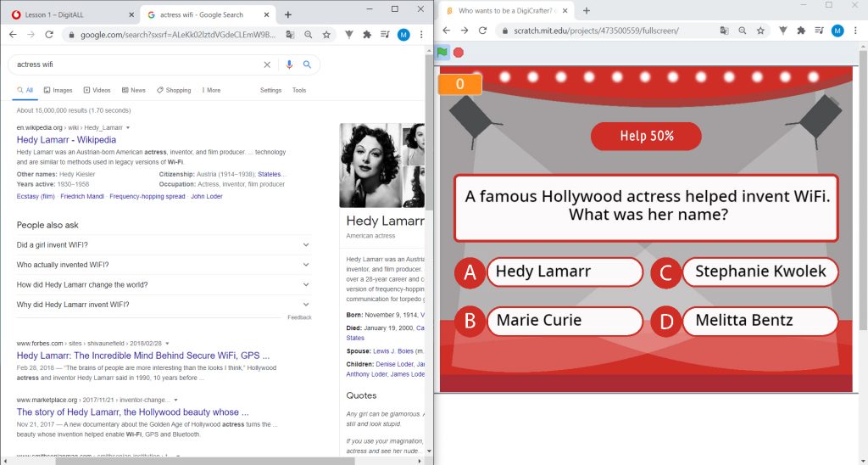Click in the Google search input field

tap(138, 64)
